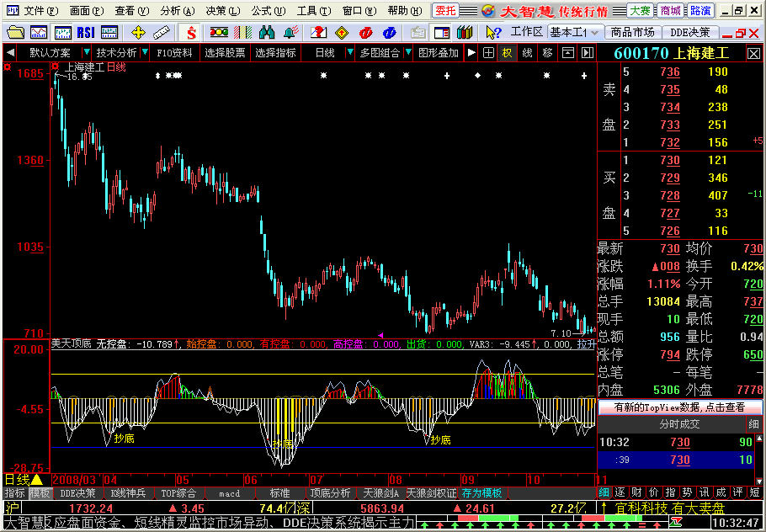Click the 路演 button

(700, 10)
